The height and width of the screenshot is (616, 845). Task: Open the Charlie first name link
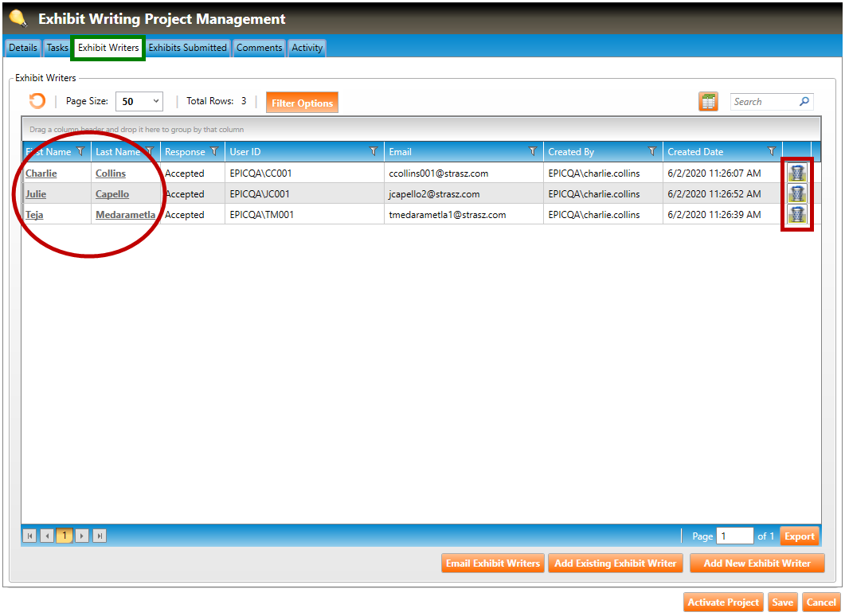tap(41, 173)
